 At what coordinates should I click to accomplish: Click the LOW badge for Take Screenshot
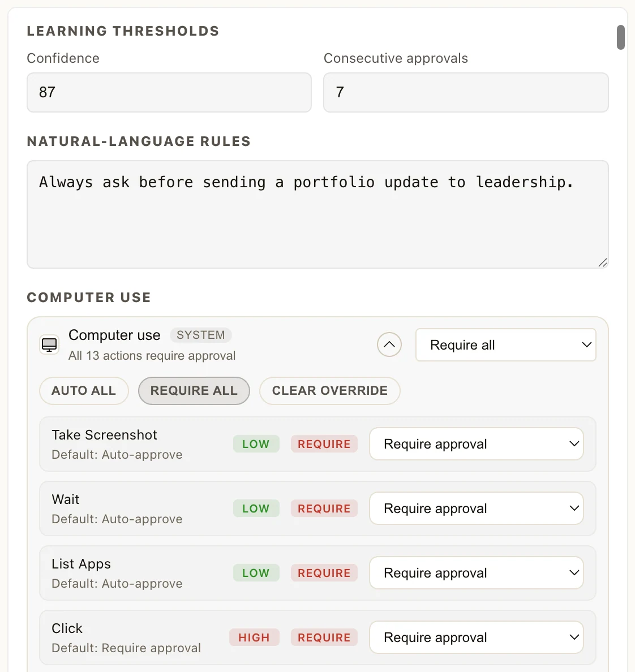point(256,444)
